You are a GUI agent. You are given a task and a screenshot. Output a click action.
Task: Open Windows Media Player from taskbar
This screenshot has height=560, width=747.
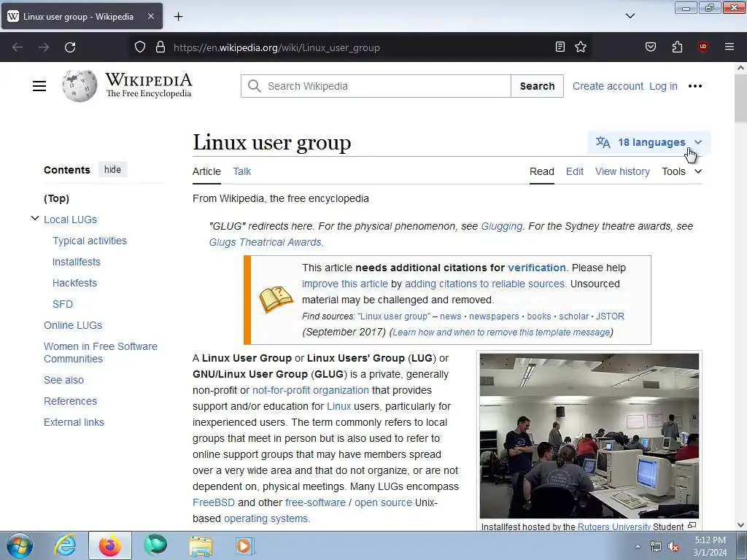(x=244, y=545)
